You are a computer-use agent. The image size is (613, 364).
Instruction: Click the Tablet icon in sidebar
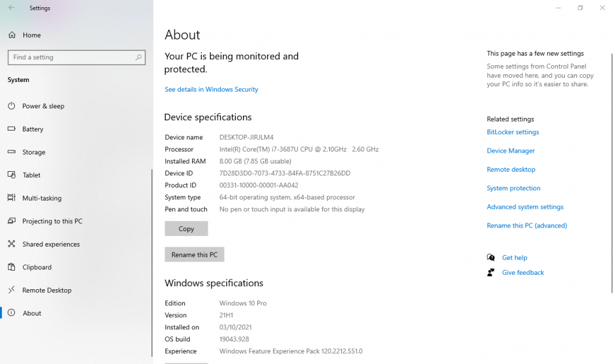(x=11, y=175)
